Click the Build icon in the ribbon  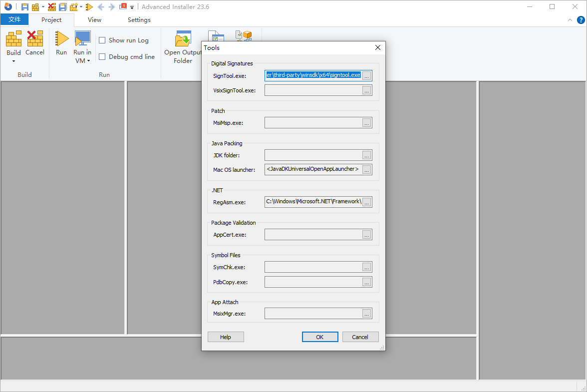coord(13,39)
